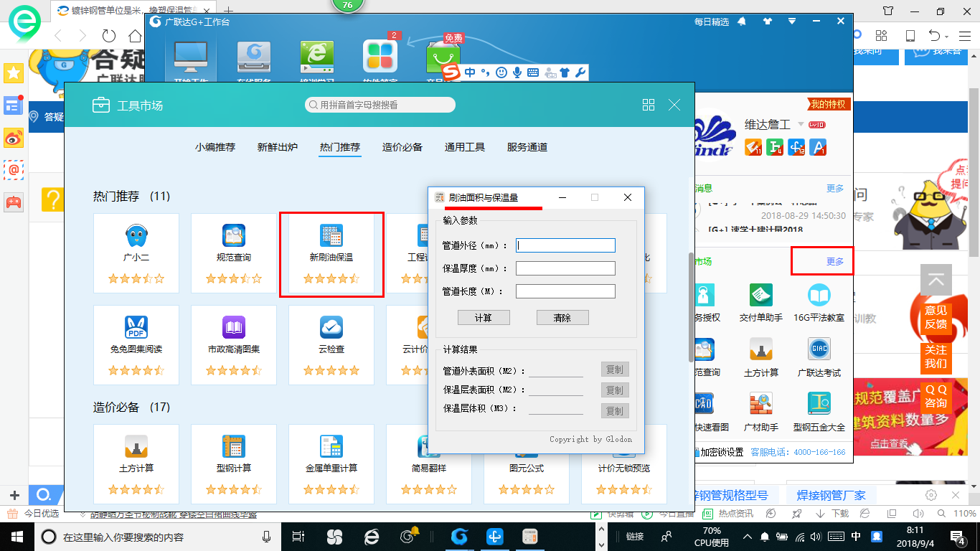Open the browser favorites star in sidebar
Image resolution: width=980 pixels, height=551 pixels.
click(14, 72)
